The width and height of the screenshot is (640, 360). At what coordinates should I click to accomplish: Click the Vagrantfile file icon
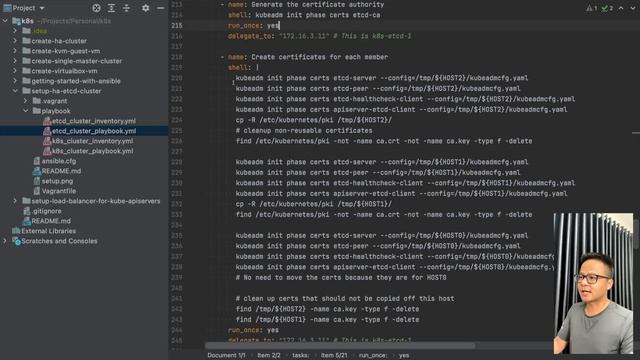[x=36, y=191]
